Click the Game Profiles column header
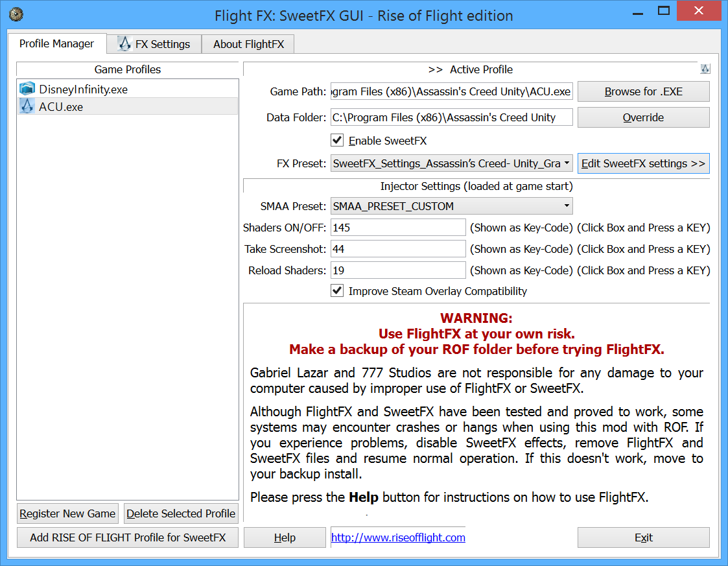Image resolution: width=728 pixels, height=566 pixels. 128,69
